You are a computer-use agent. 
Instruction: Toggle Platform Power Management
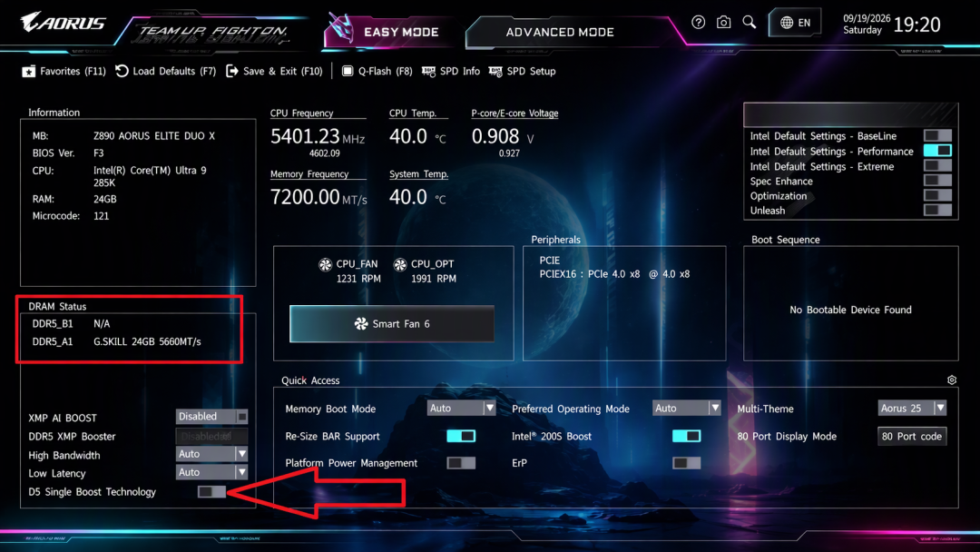(x=461, y=463)
